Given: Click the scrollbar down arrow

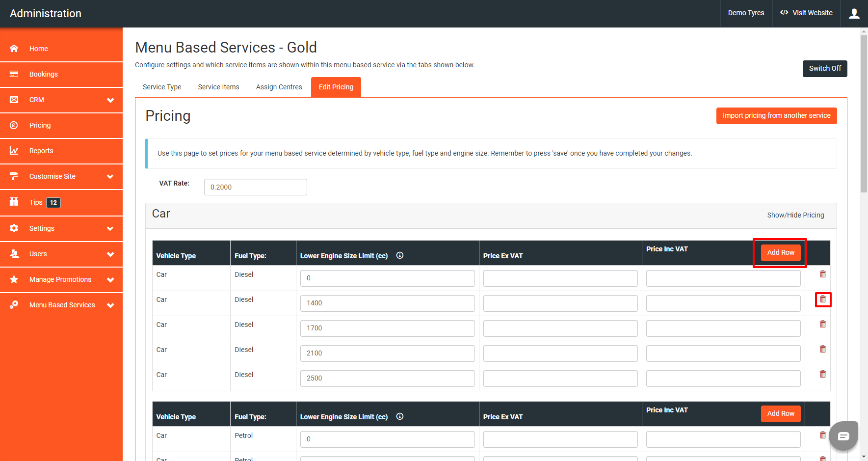Looking at the screenshot, I should click(x=864, y=457).
